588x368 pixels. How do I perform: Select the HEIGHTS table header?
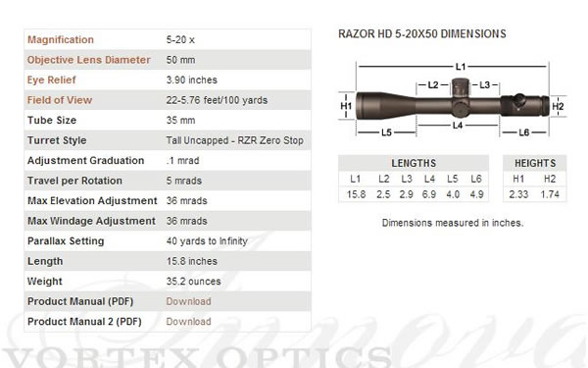tap(535, 163)
